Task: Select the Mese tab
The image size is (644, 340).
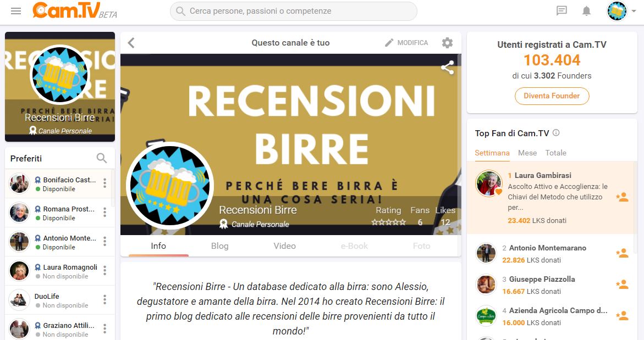Action: [527, 153]
